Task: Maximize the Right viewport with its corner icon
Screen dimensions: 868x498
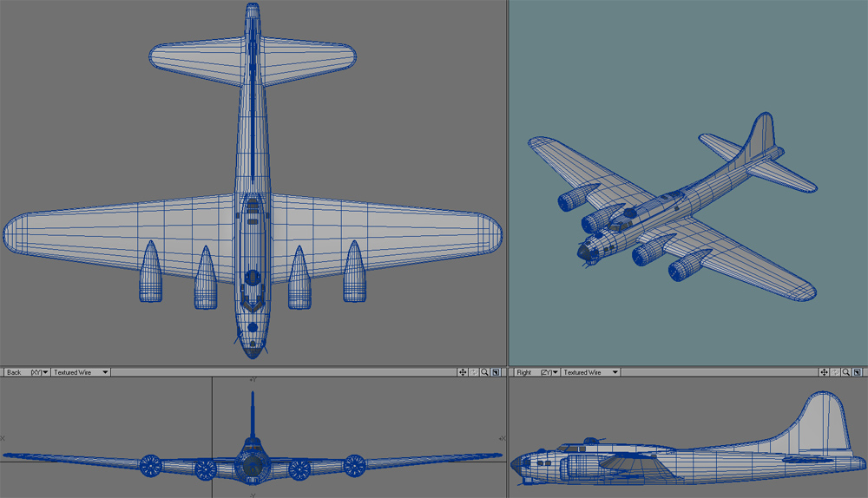Action: click(858, 372)
